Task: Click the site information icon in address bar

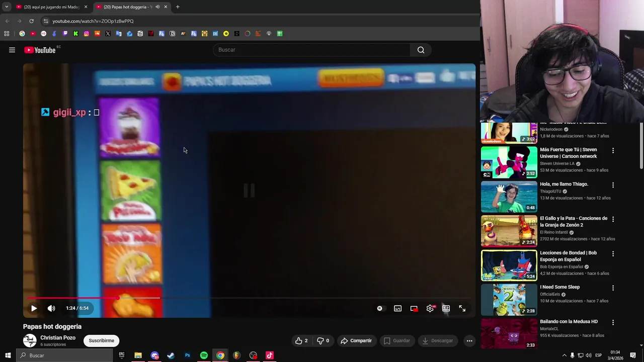Action: (46, 21)
